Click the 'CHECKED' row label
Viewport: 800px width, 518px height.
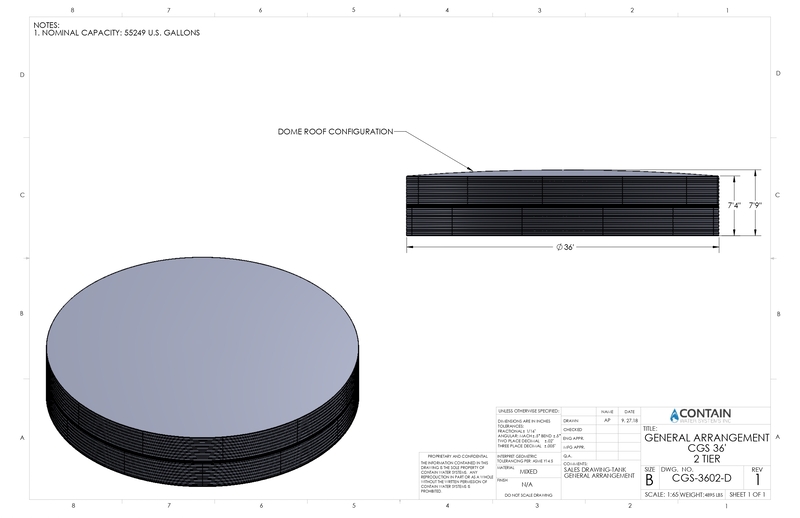[x=572, y=429]
